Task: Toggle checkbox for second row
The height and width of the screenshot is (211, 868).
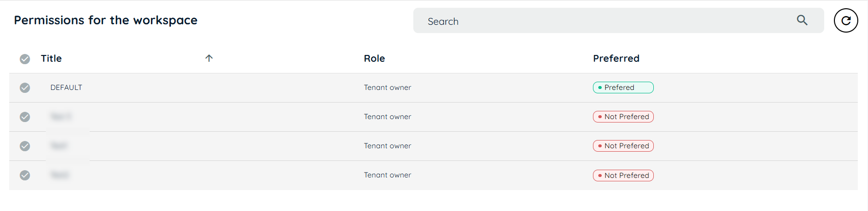Action: click(25, 117)
